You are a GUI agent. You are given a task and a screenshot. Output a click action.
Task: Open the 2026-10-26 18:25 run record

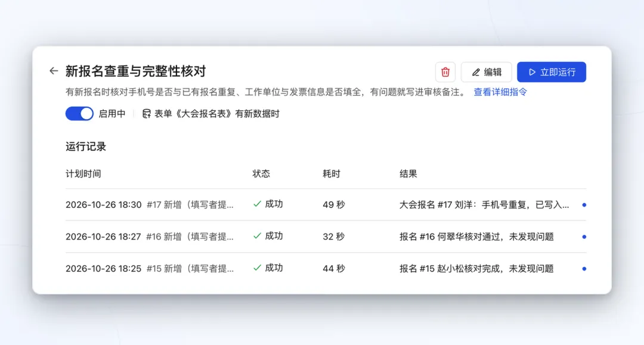[x=326, y=269]
